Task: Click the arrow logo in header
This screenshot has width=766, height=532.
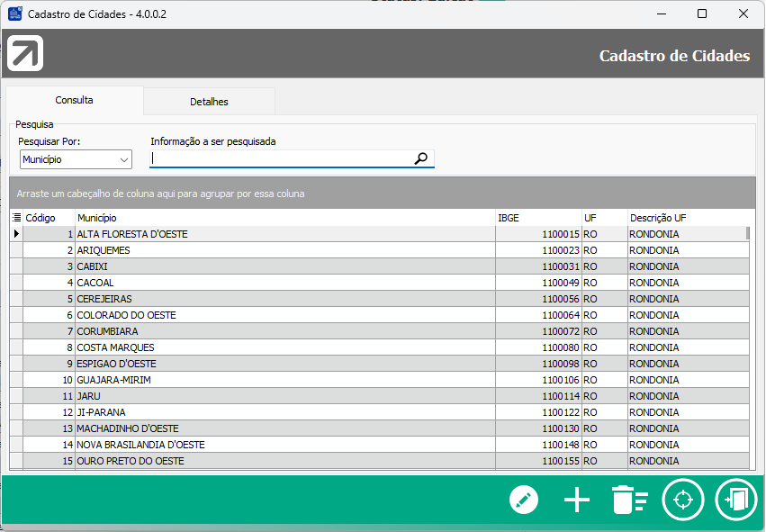Action: pyautogui.click(x=25, y=54)
